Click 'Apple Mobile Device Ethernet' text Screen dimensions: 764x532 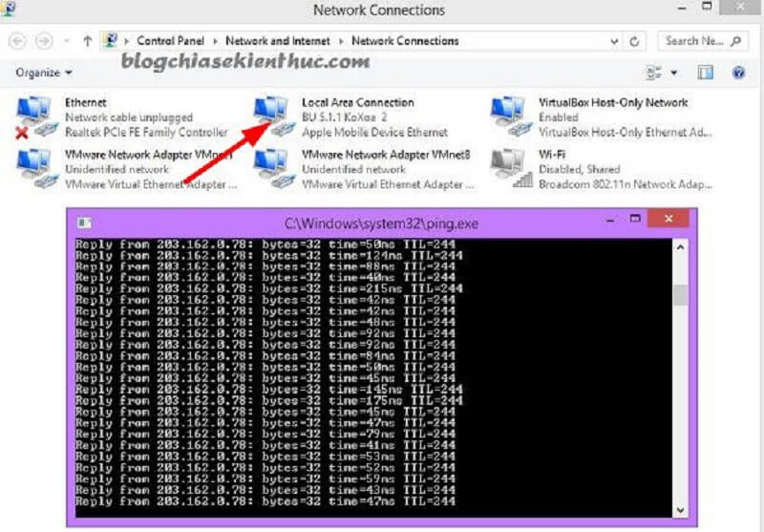[x=374, y=132]
